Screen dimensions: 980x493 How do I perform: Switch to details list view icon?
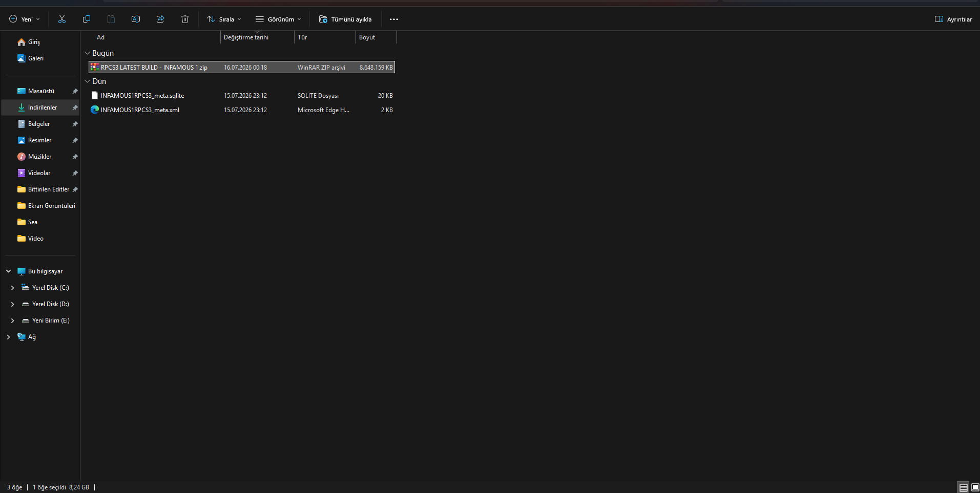pos(964,487)
